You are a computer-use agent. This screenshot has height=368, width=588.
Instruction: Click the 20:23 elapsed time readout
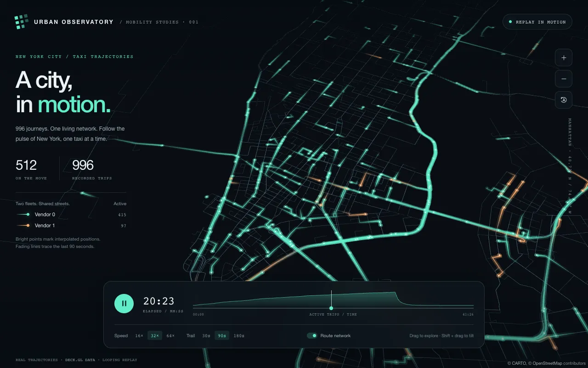tap(159, 301)
